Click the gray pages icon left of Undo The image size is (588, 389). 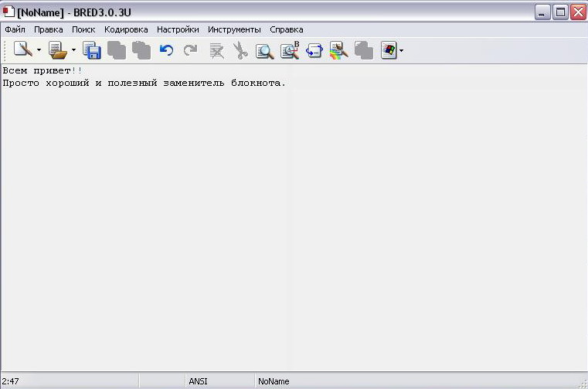tap(141, 50)
